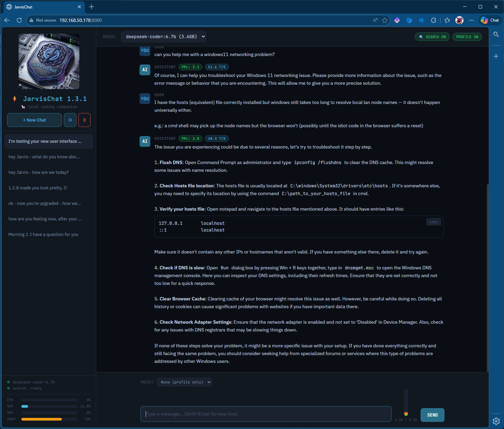Click the PPL: 2.1 badge
504x429 pixels.
[x=190, y=67]
